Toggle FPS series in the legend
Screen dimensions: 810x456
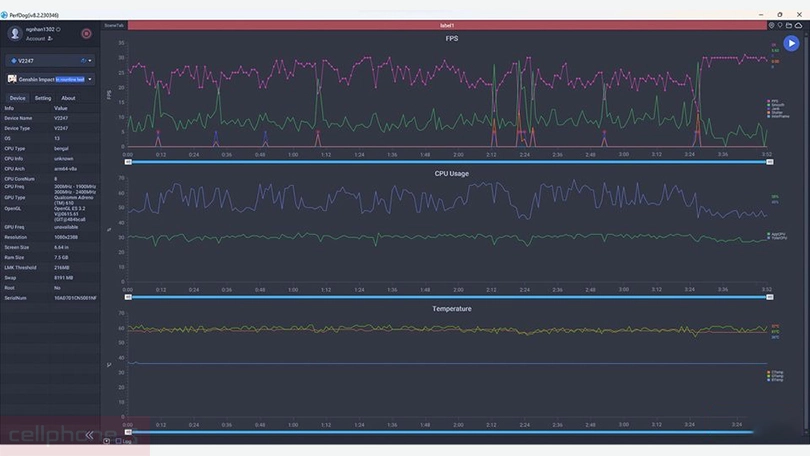774,101
